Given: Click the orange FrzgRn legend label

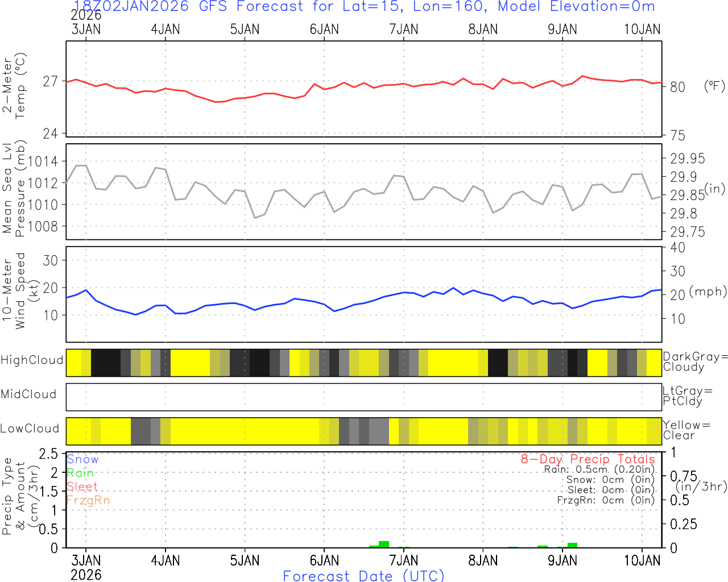Looking at the screenshot, I should [88, 500].
